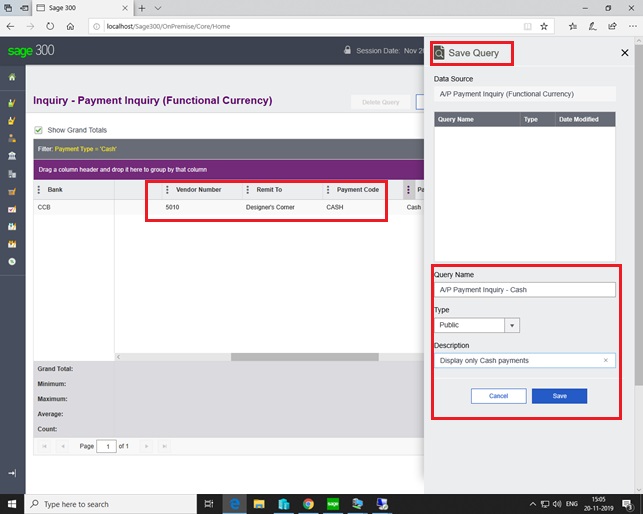Click the Cancel button
Screen dimensions: 643x514
click(x=498, y=396)
